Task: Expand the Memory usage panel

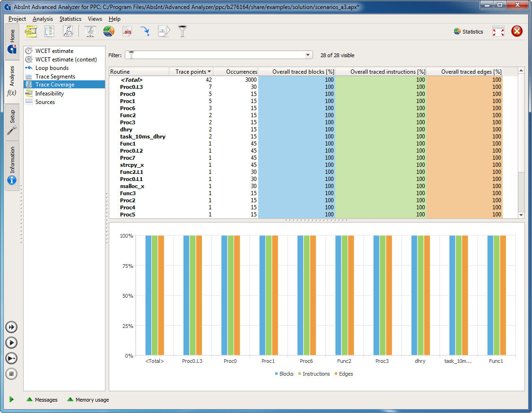Action: pyautogui.click(x=88, y=400)
